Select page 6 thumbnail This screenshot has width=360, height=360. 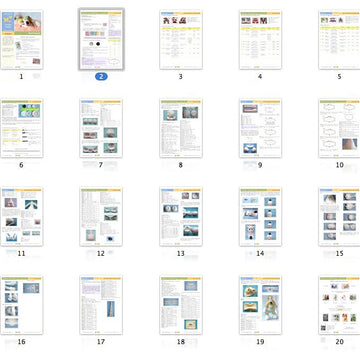click(x=21, y=128)
